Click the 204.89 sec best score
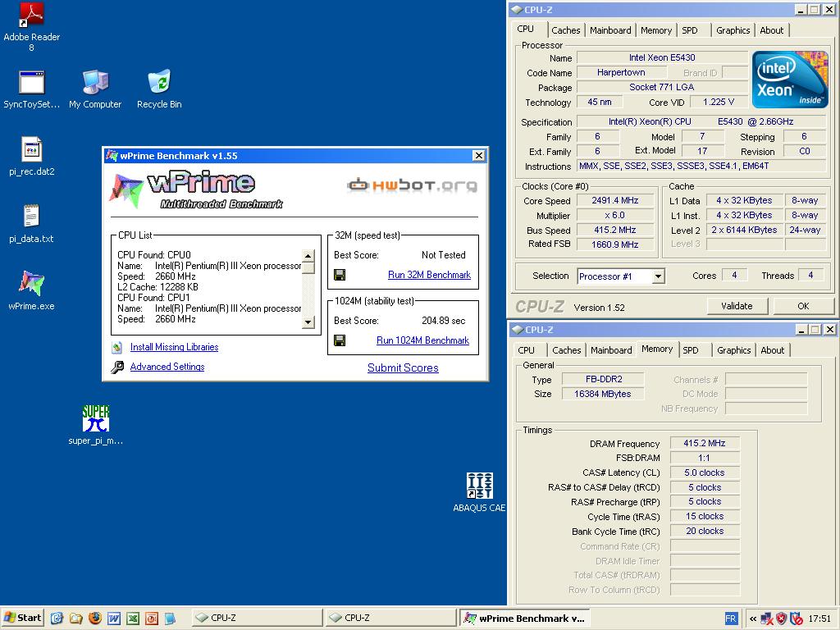840x630 pixels. 444,321
